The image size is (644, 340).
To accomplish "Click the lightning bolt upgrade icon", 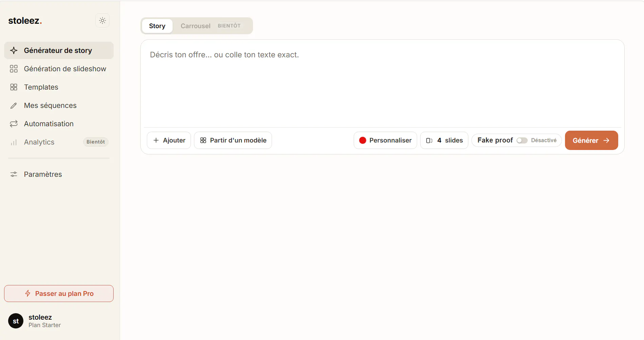I will (28, 294).
